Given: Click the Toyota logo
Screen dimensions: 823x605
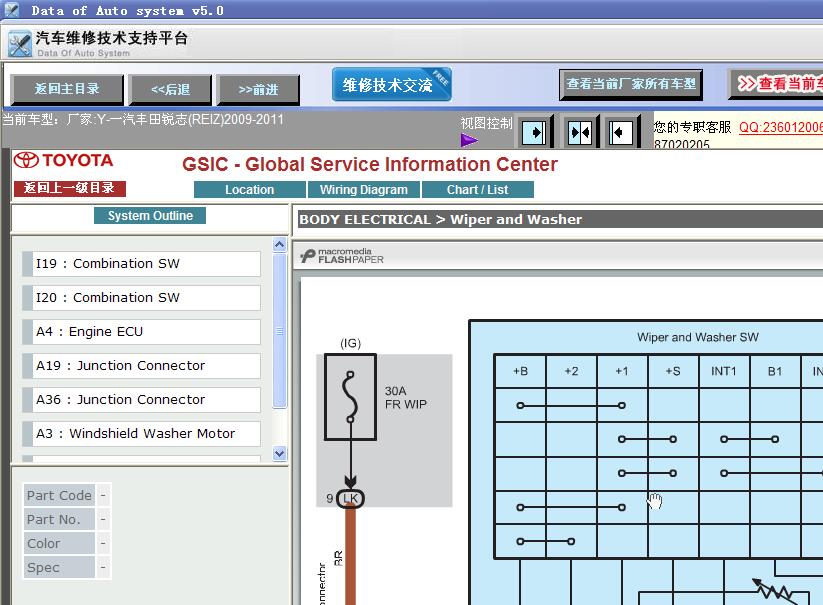Looking at the screenshot, I should (x=63, y=160).
